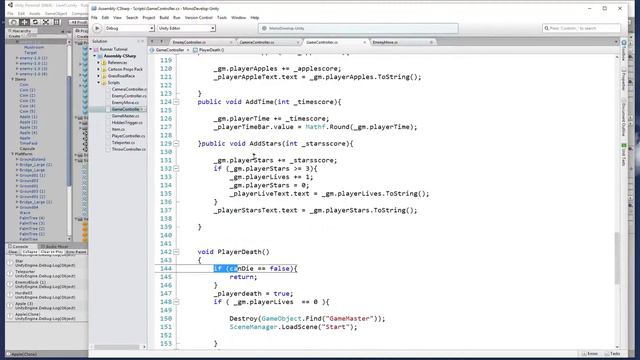The height and width of the screenshot is (360, 640).
Task: Click the Run/Play button in MonoDevelop toolbar
Action: [x=97, y=28]
